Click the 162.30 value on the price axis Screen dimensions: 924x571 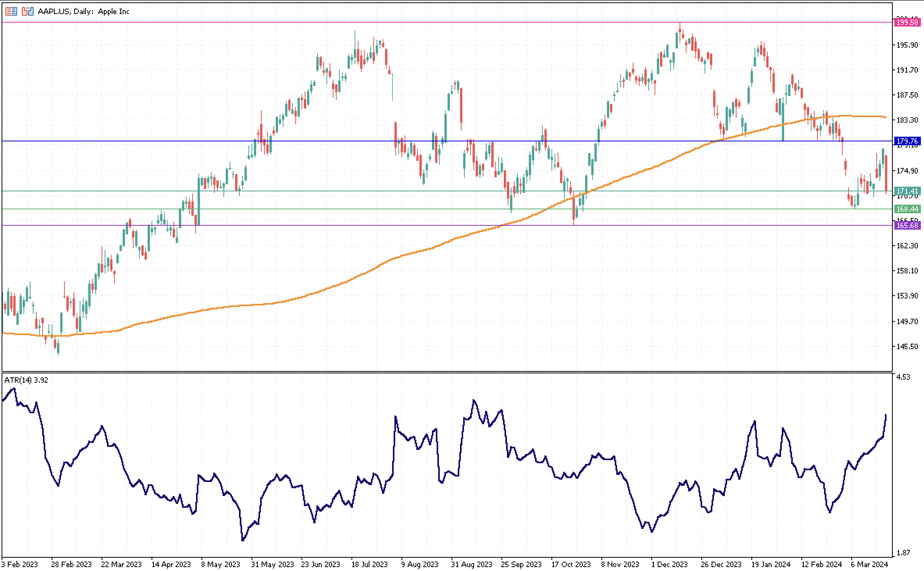pyautogui.click(x=907, y=246)
